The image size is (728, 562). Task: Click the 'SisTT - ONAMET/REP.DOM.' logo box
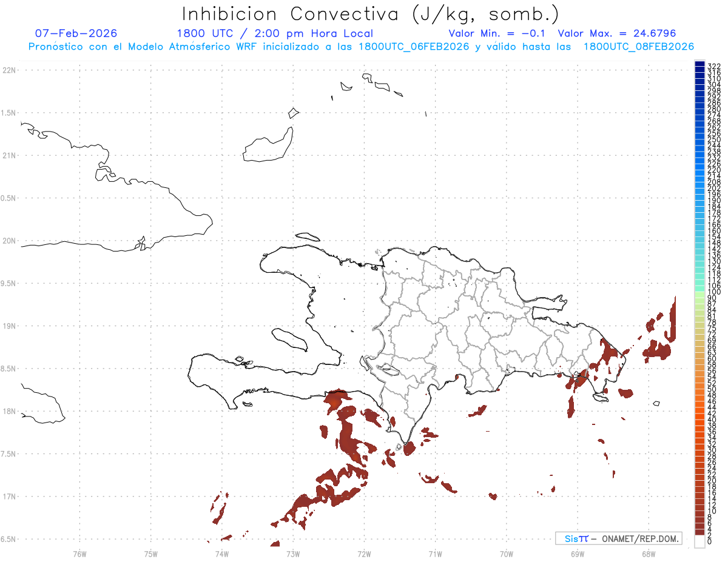coord(618,538)
